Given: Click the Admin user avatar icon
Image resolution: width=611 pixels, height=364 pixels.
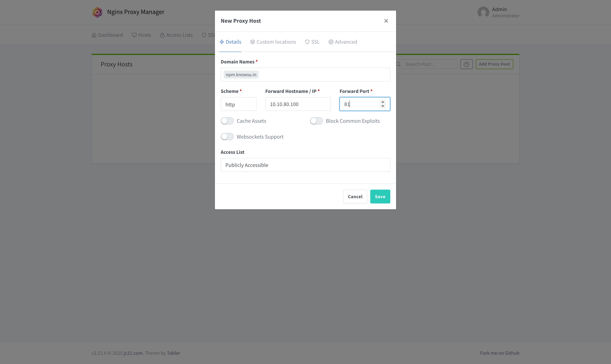Looking at the screenshot, I should [x=483, y=12].
